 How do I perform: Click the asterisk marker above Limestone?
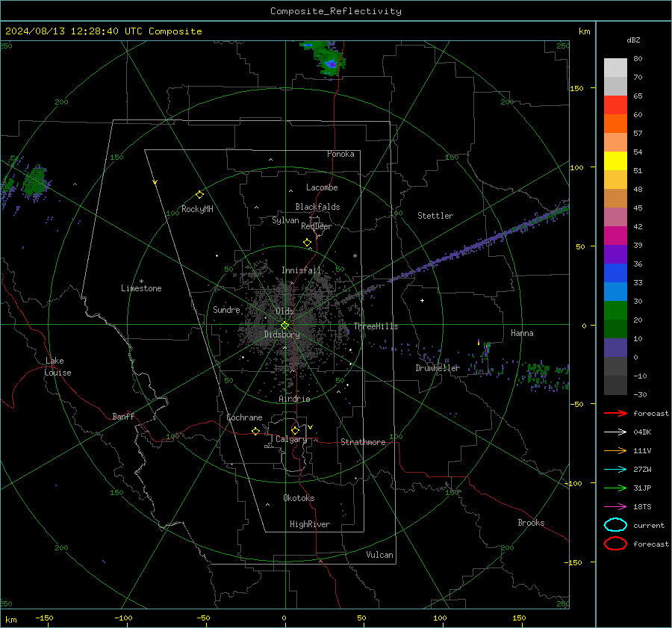[141, 282]
